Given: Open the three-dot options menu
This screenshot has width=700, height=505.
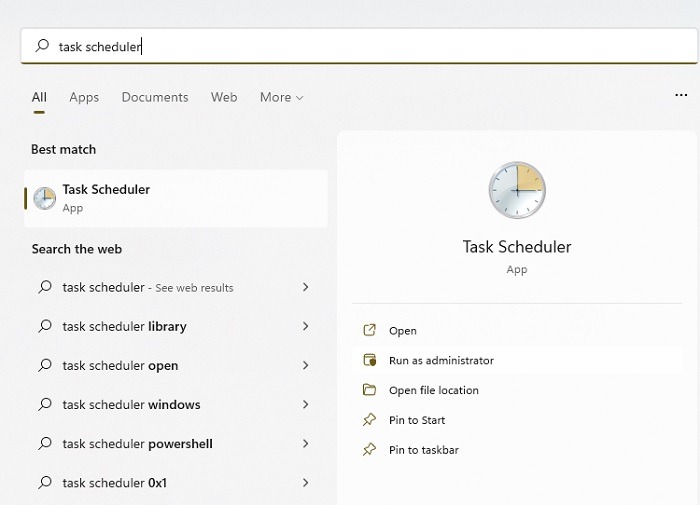Looking at the screenshot, I should (681, 95).
